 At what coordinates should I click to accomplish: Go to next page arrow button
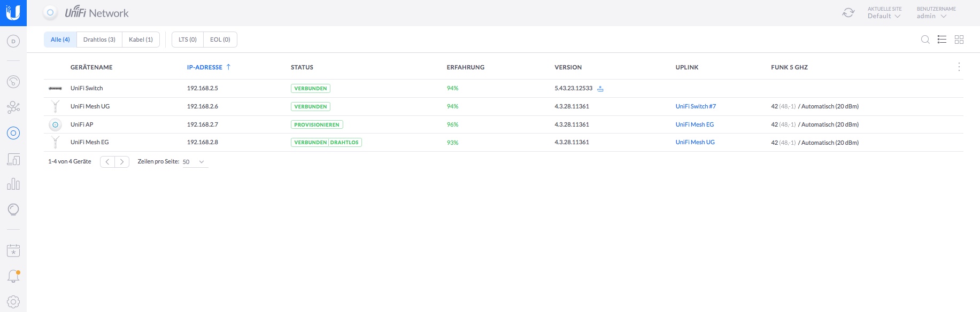122,162
